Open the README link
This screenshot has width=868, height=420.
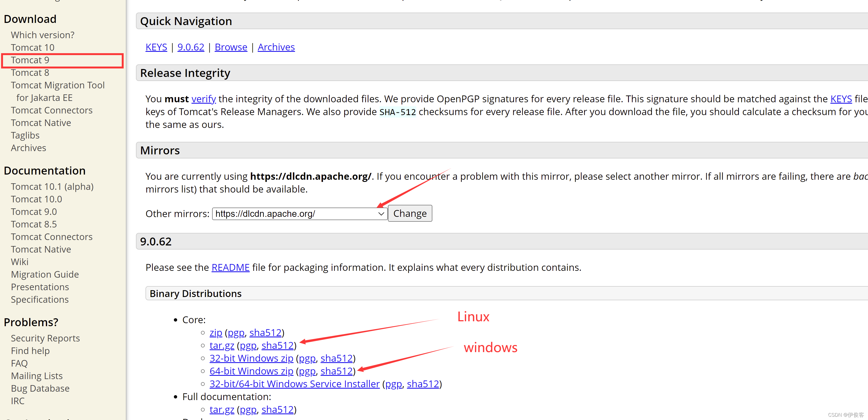[x=230, y=268]
